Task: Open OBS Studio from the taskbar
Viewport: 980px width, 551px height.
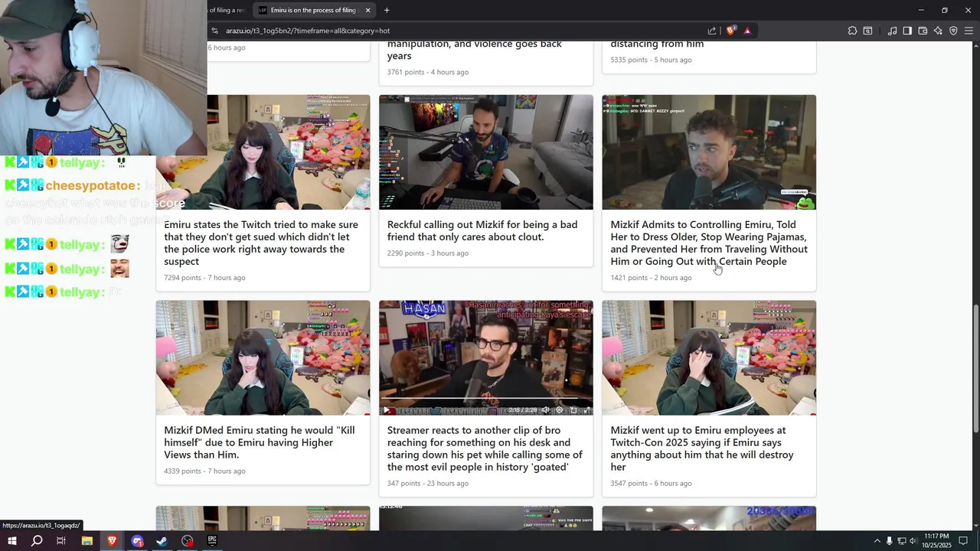Action: point(188,541)
